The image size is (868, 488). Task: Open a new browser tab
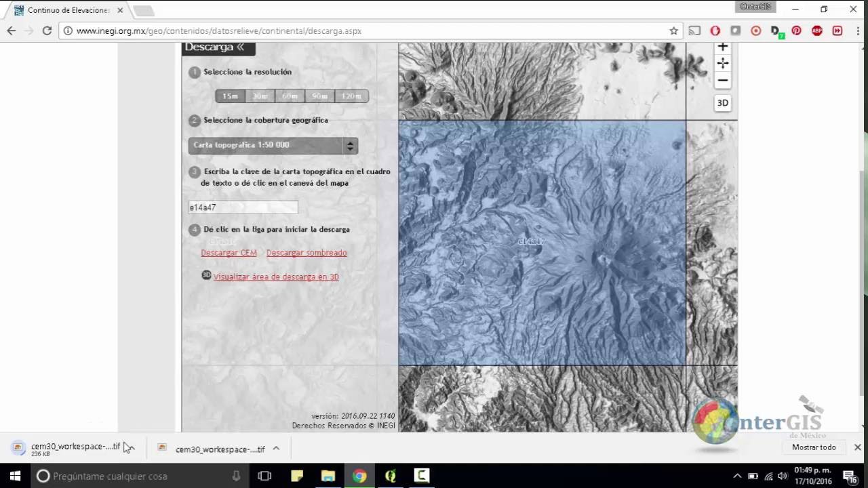[x=144, y=11]
